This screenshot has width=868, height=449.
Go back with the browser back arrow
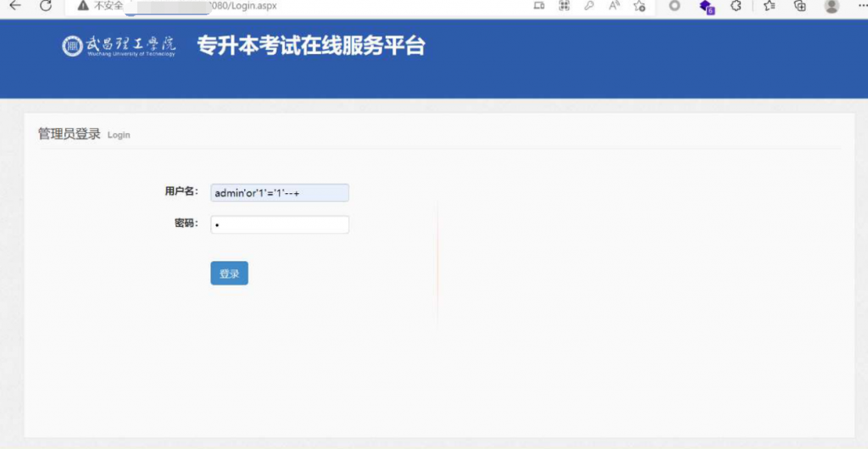point(15,6)
